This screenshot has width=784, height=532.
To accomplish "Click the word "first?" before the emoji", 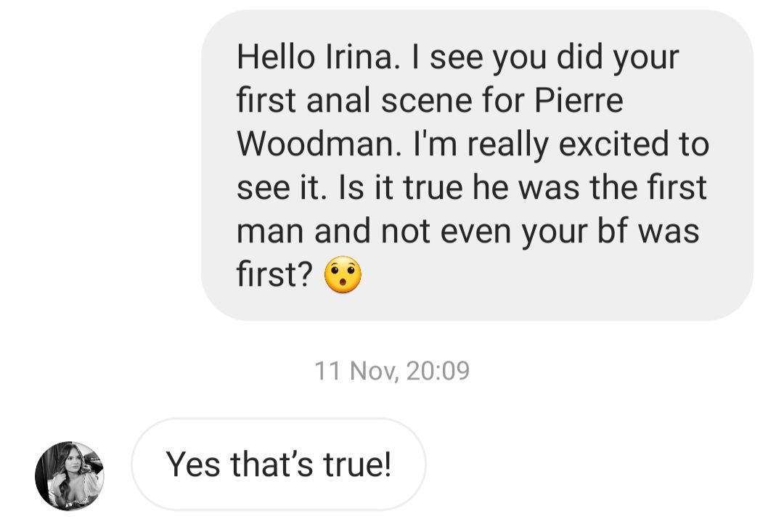I will tap(274, 275).
